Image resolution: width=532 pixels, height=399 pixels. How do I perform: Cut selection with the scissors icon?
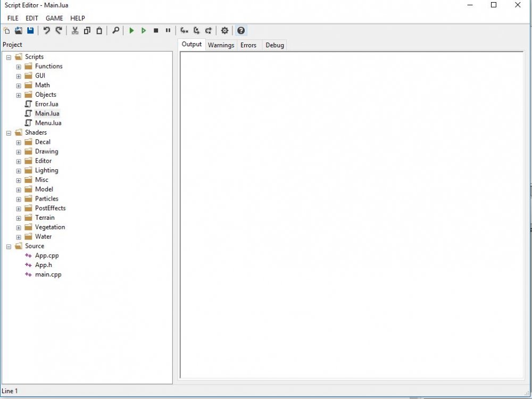click(x=75, y=30)
